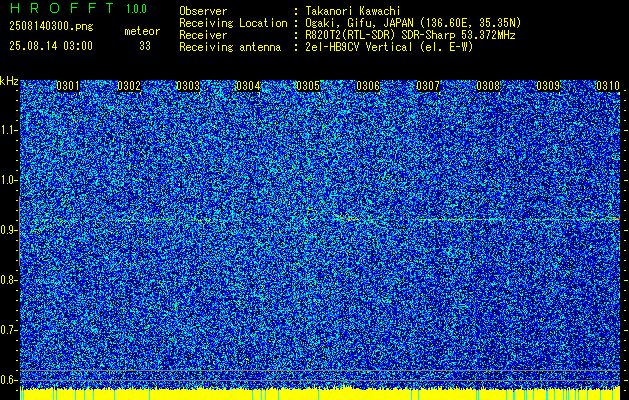The image size is (629, 400).
Task: Click time marker 0309
Action: coord(548,86)
